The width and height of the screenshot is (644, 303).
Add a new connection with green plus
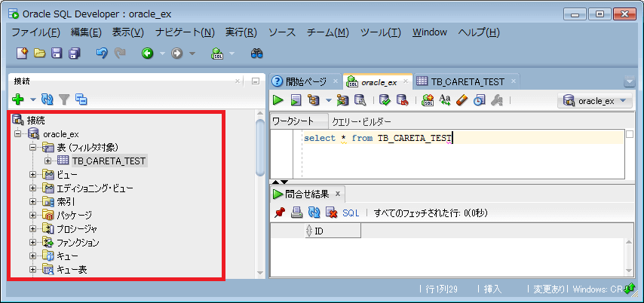click(18, 99)
